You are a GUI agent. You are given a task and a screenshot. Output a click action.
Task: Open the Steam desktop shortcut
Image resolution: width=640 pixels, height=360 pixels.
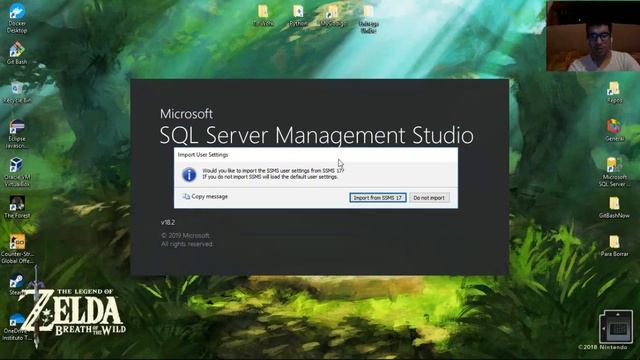click(17, 284)
